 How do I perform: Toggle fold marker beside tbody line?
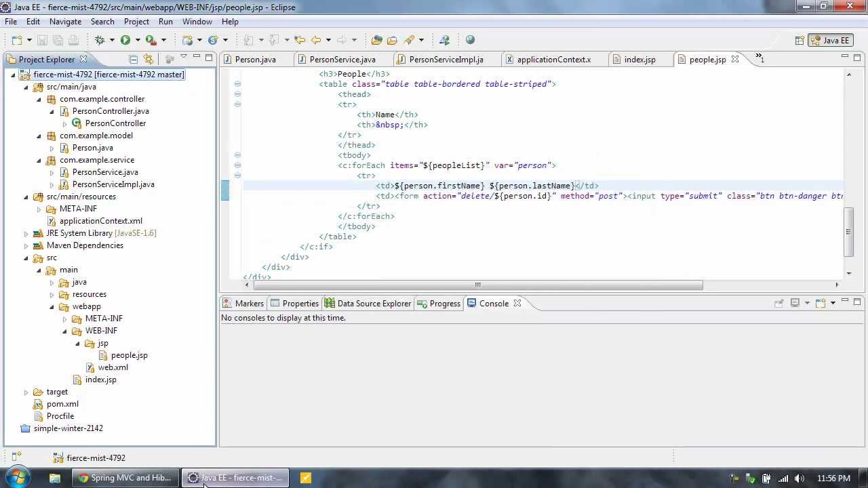(237, 155)
